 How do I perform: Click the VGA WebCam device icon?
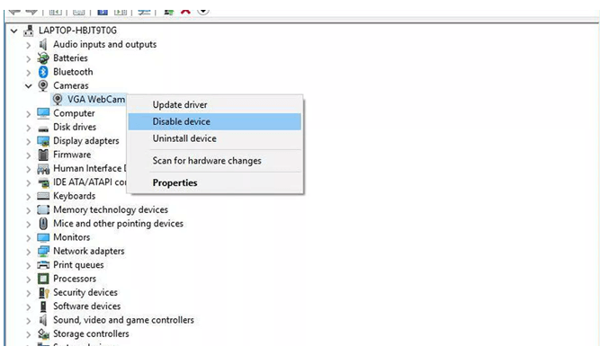[58, 100]
